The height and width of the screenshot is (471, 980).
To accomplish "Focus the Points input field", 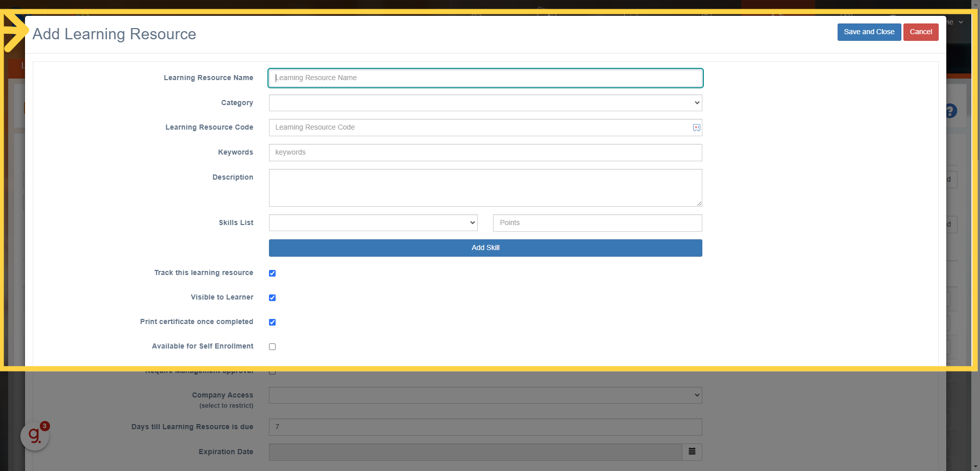I will pos(598,222).
